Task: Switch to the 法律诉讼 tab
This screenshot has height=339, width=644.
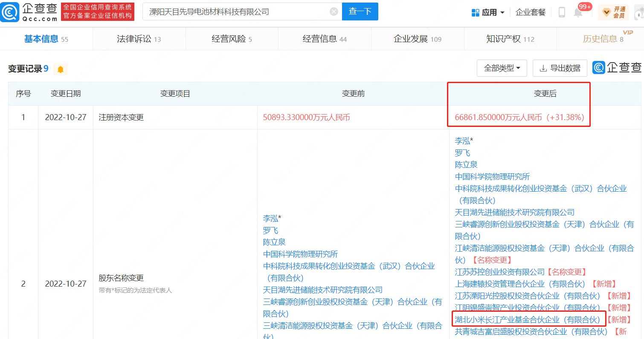Action: [x=139, y=39]
